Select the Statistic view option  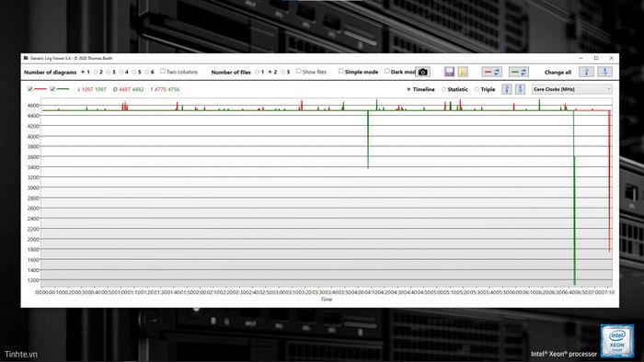443,89
